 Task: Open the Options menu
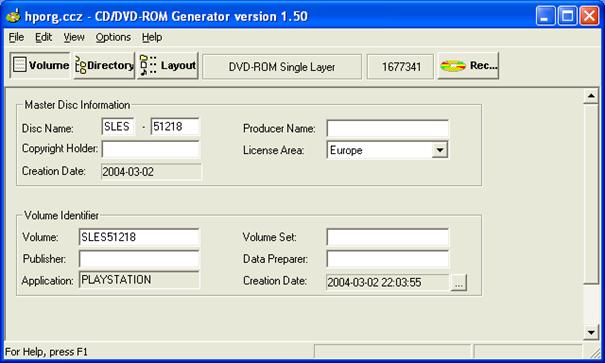(113, 37)
